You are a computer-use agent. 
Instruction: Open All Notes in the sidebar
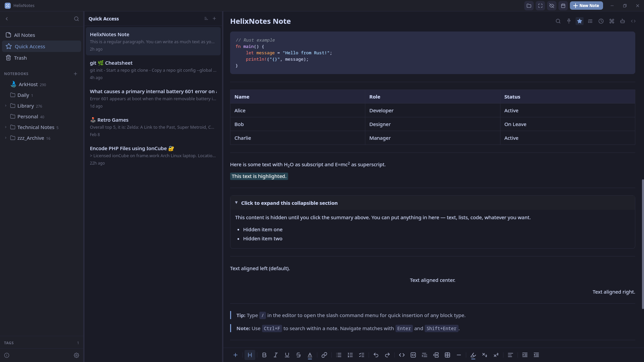(x=24, y=35)
